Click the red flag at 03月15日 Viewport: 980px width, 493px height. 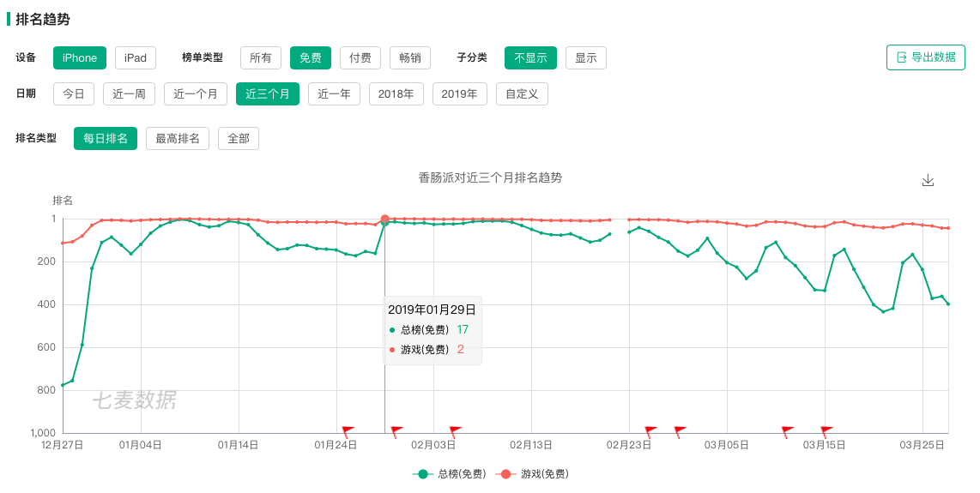(826, 431)
